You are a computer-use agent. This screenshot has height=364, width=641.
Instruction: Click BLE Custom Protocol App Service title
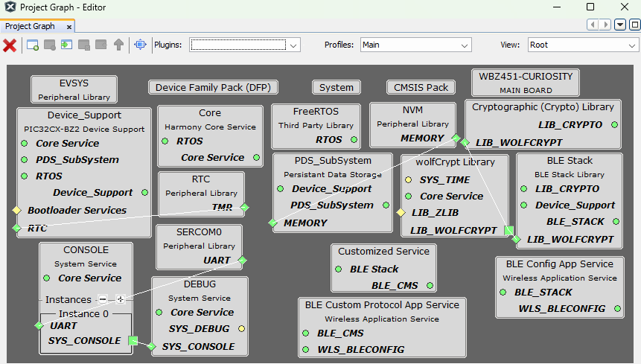[382, 304]
